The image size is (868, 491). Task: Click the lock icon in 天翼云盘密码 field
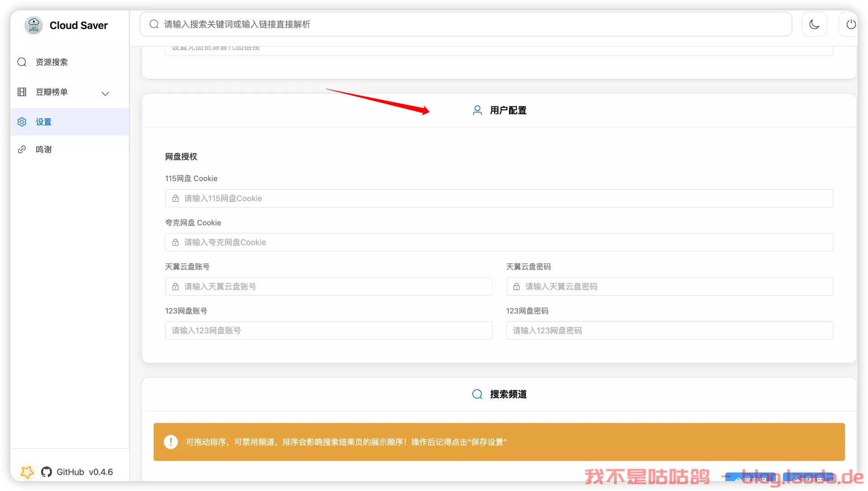point(516,286)
